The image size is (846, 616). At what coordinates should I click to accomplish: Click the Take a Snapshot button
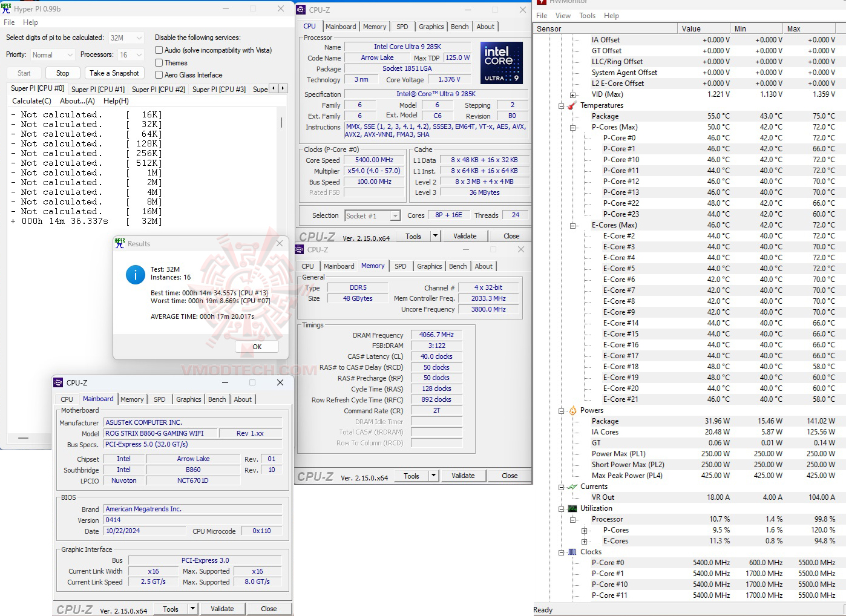[x=114, y=73]
